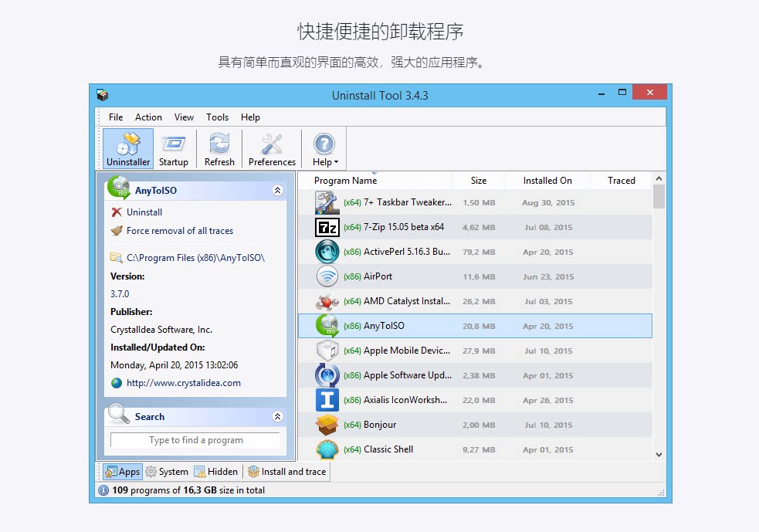Click the Bonjour box icon
This screenshot has width=759, height=532.
[x=327, y=425]
